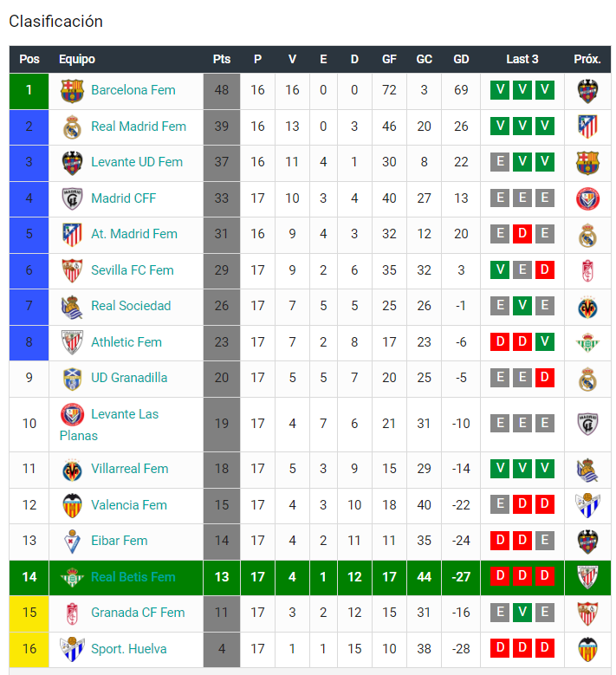Click Sevilla FC Fem crest icon
The image size is (616, 675).
pos(72,270)
